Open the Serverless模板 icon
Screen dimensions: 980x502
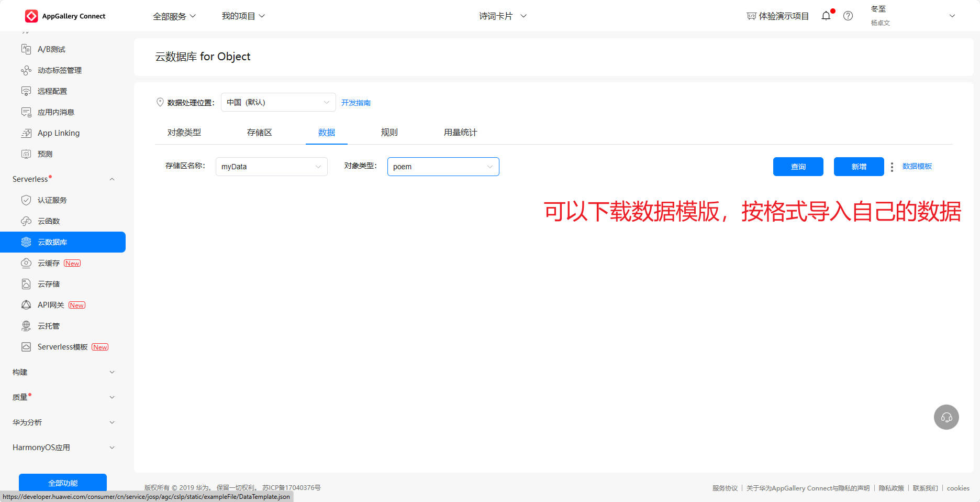pyautogui.click(x=26, y=347)
